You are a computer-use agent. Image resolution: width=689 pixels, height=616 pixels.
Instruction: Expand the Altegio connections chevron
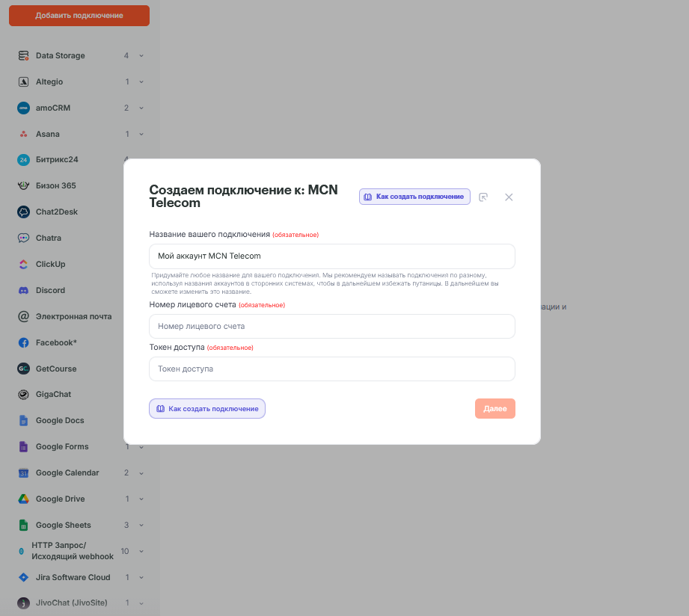coord(141,82)
